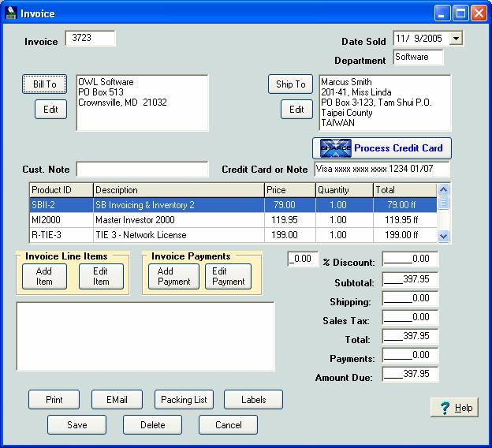Click the 119.95 price cell
Viewport: 492px width, 448px height.
[x=290, y=220]
